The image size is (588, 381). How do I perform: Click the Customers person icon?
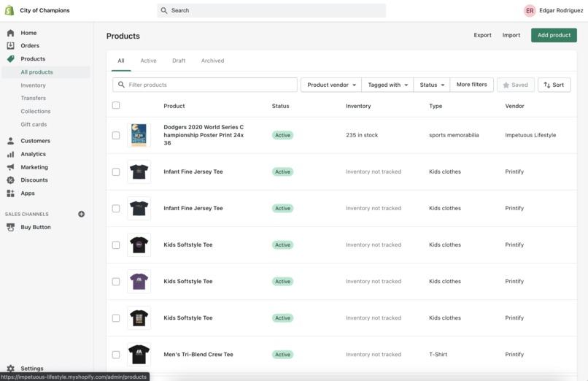coord(10,141)
